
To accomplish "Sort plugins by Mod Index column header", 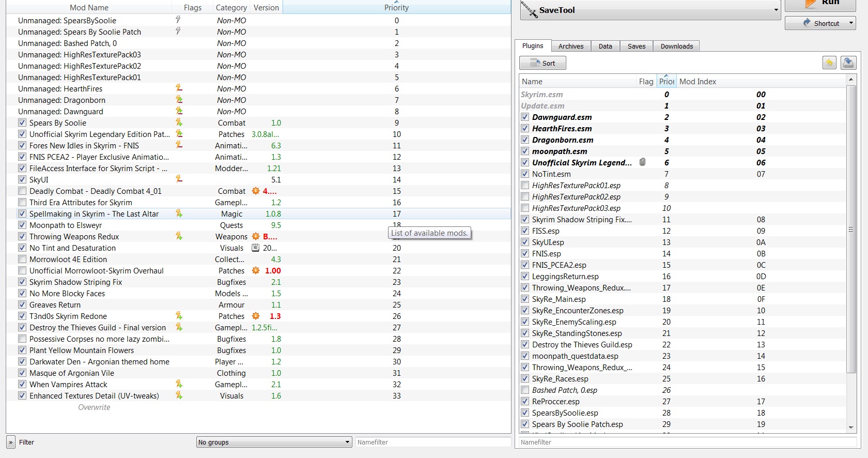I will pyautogui.click(x=762, y=82).
